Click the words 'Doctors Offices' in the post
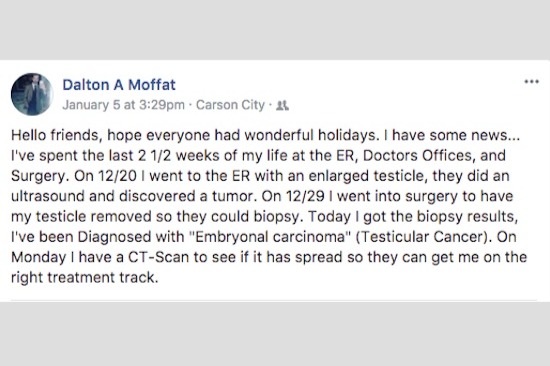Screen dimensions: 550x366 click(419, 156)
